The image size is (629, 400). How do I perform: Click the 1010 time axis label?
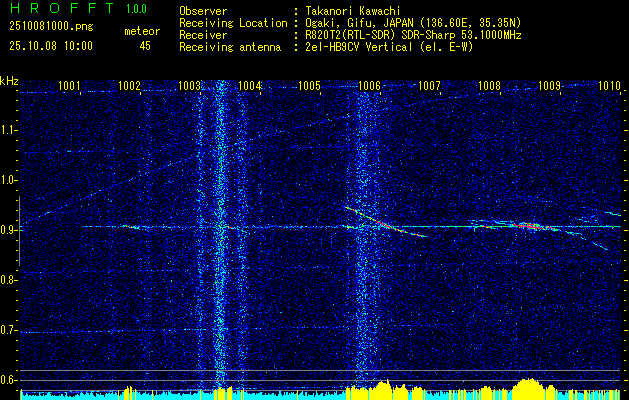click(x=609, y=85)
